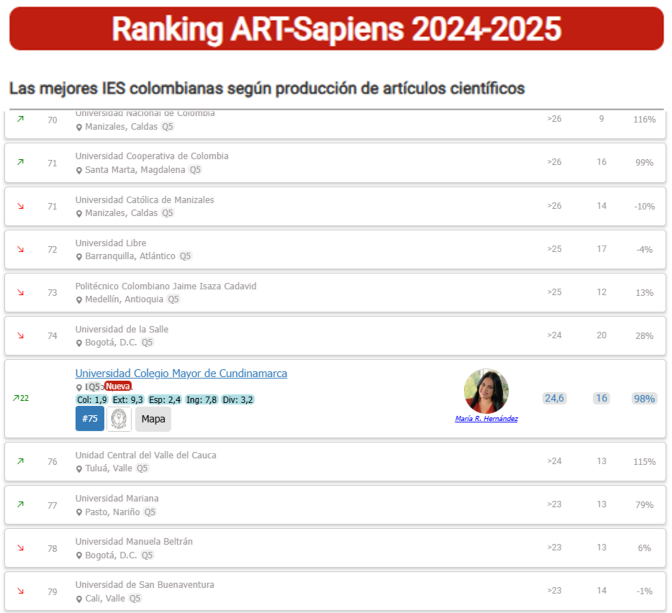Click location pin beside Medellín, Antioquia
Screen dimensions: 672x613
coord(79,300)
